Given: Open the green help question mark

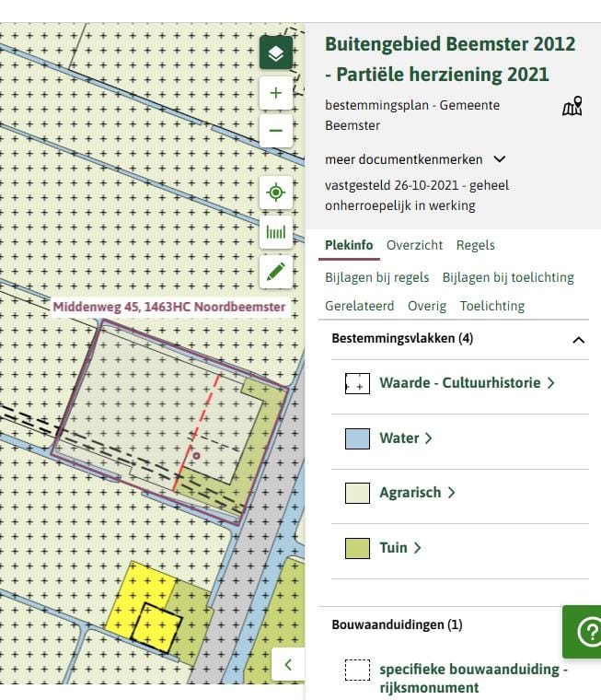Looking at the screenshot, I should click(x=586, y=632).
